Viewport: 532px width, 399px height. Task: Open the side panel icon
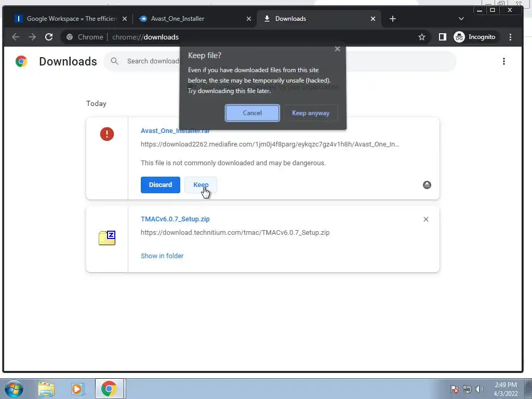pyautogui.click(x=443, y=37)
